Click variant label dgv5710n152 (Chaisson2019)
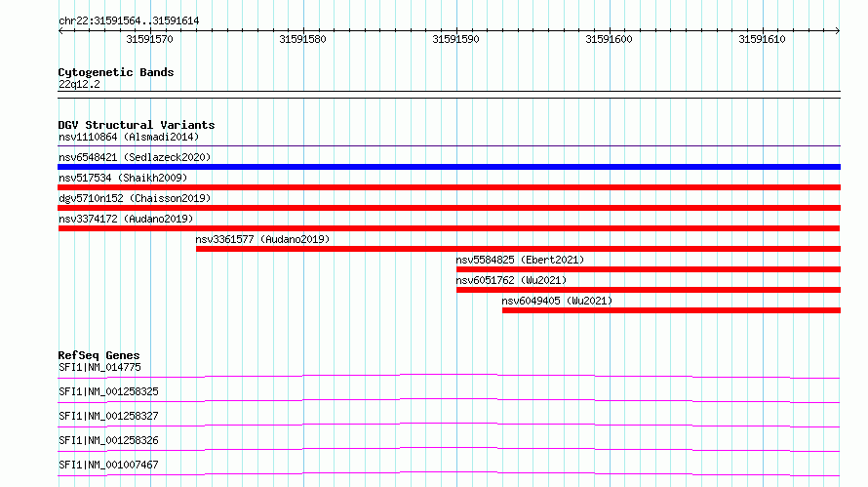868x487 pixels. click(135, 198)
